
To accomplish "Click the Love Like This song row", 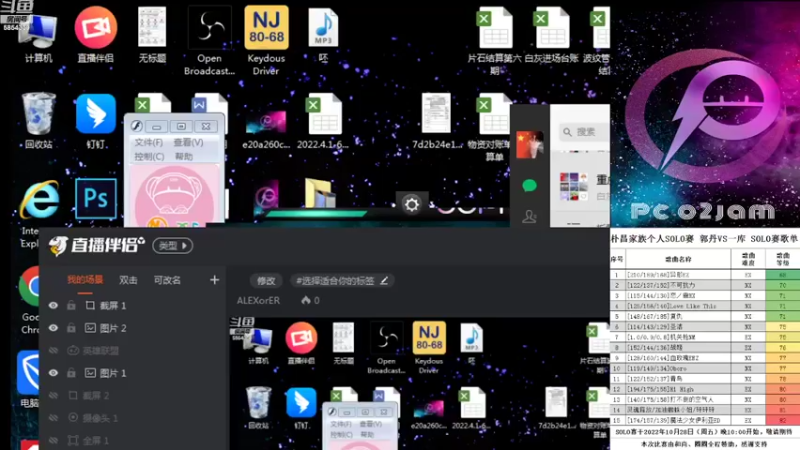I will pyautogui.click(x=705, y=306).
